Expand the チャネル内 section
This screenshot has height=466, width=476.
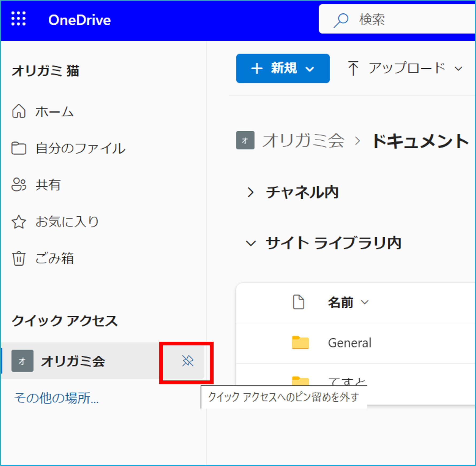(x=251, y=192)
